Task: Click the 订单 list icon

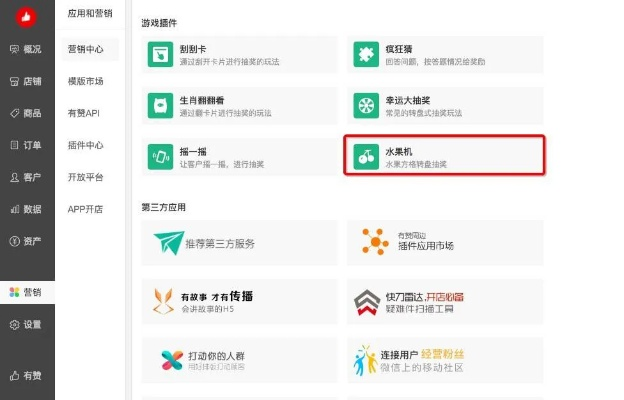Action: click(14, 145)
